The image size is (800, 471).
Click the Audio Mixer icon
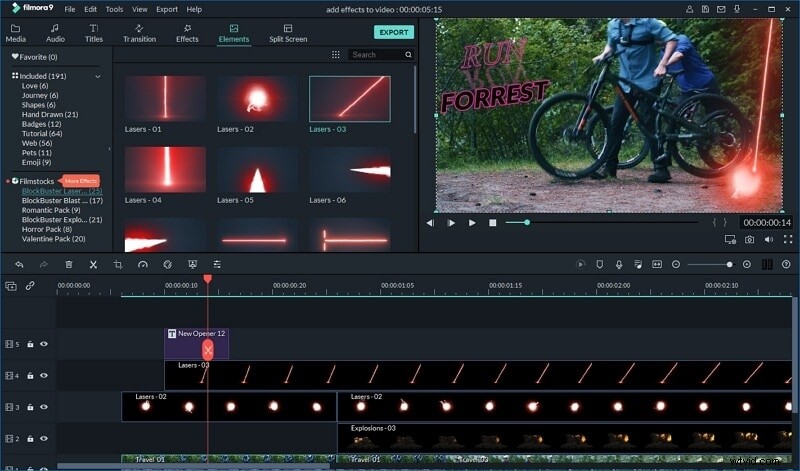click(638, 264)
